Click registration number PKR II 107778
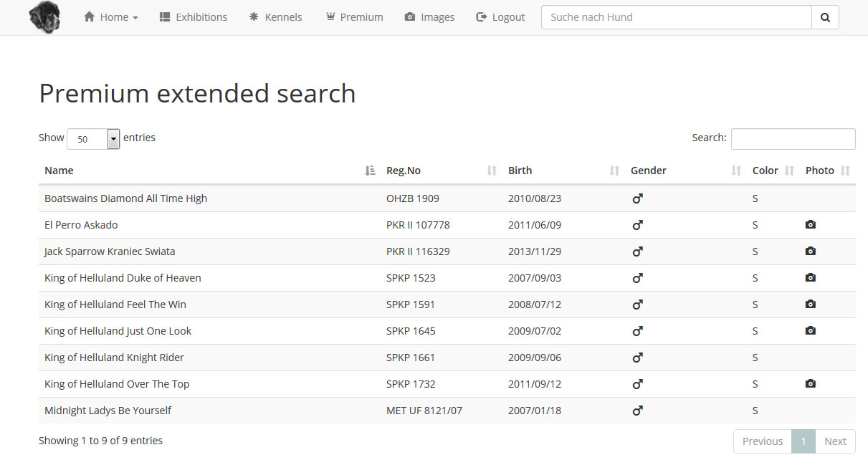868x465 pixels. click(x=418, y=225)
